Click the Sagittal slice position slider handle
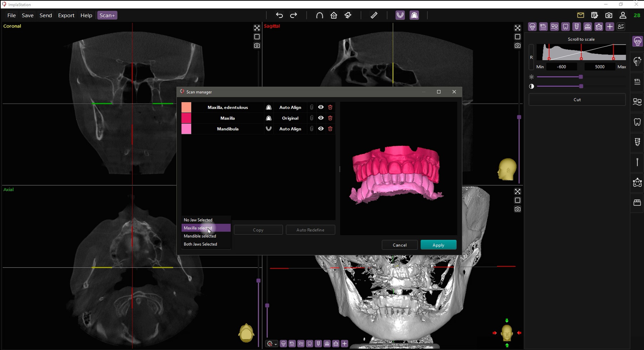This screenshot has height=350, width=644. coord(519,117)
